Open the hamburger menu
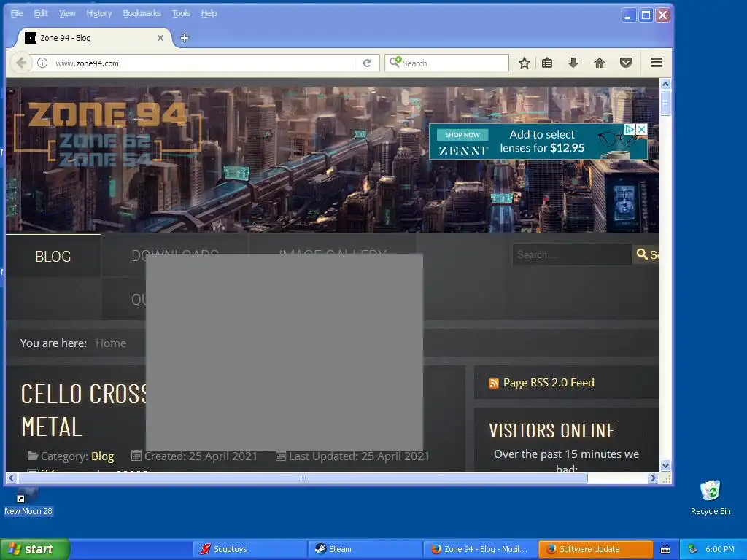Screen dimensions: 747x560 point(657,63)
